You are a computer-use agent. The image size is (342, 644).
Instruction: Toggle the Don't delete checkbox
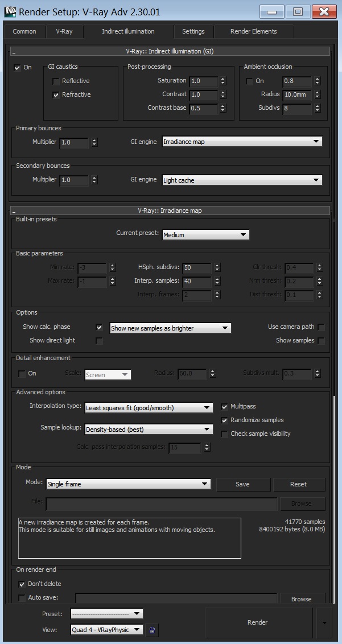coord(22,584)
